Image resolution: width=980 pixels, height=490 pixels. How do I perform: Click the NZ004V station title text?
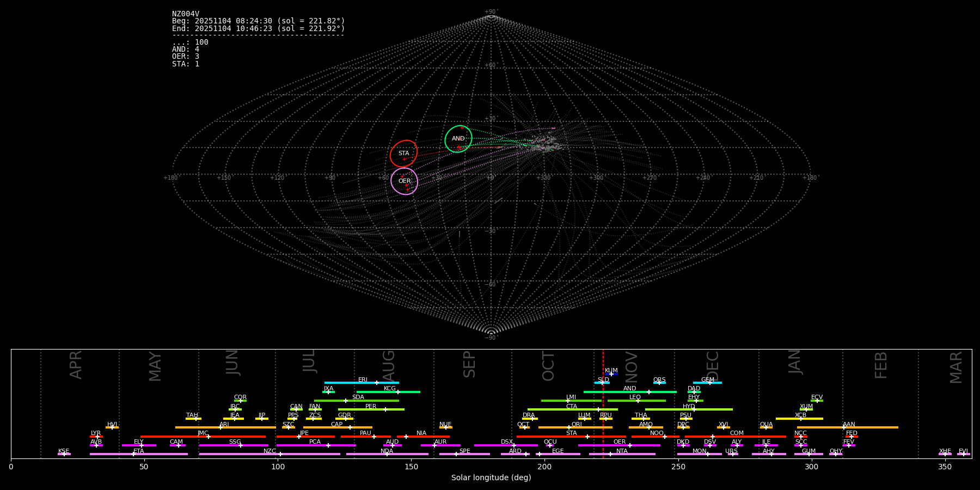[x=186, y=14]
